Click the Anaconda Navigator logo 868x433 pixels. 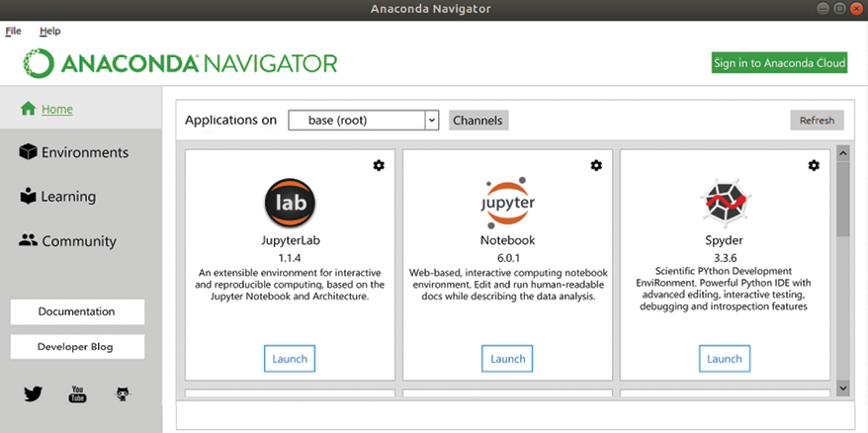tap(181, 63)
